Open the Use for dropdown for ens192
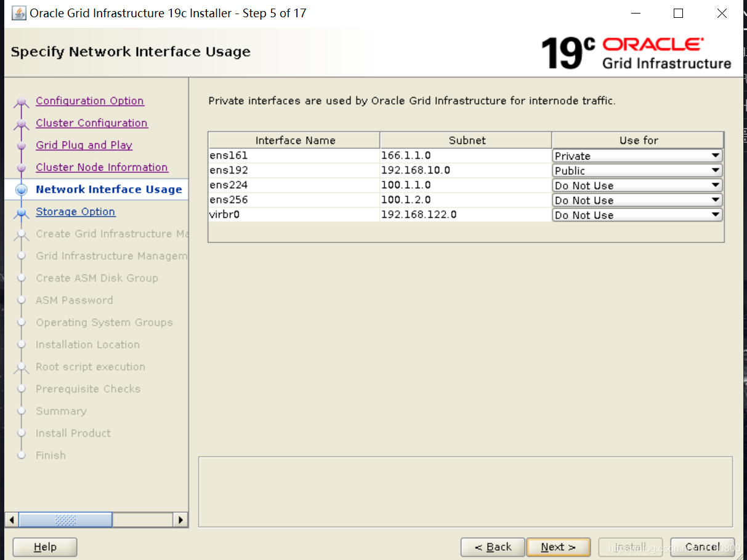 pyautogui.click(x=637, y=170)
